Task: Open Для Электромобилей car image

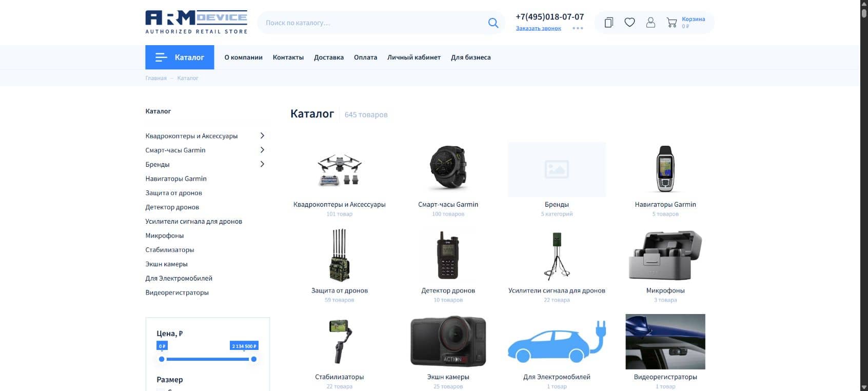Action: click(557, 342)
